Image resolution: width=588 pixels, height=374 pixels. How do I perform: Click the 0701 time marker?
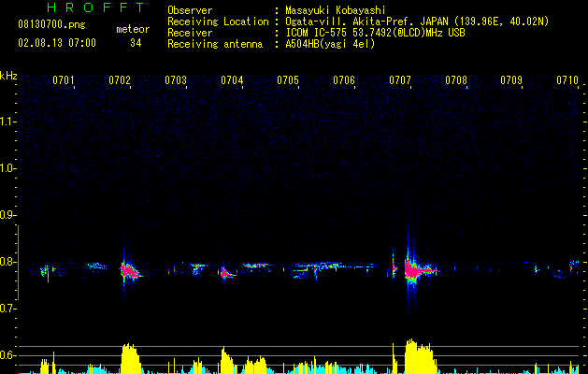tap(63, 80)
